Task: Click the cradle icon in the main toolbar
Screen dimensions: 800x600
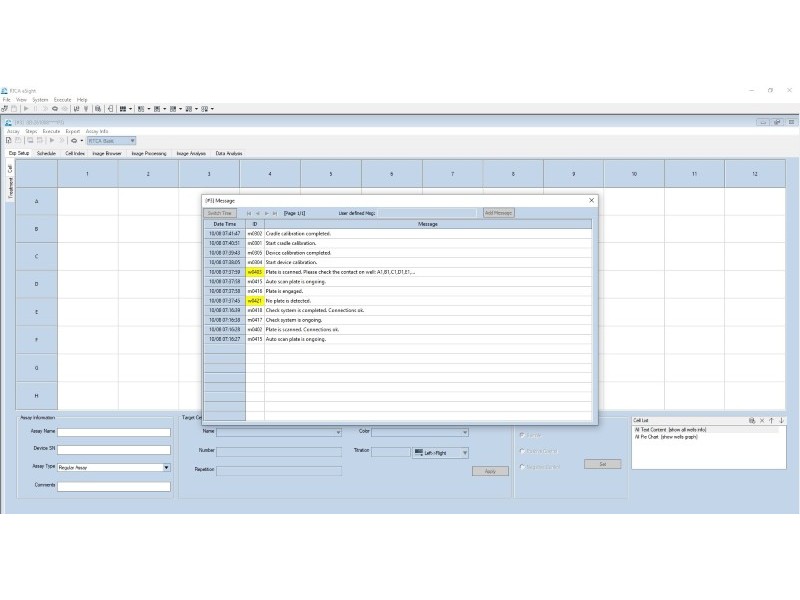Action: (x=76, y=109)
